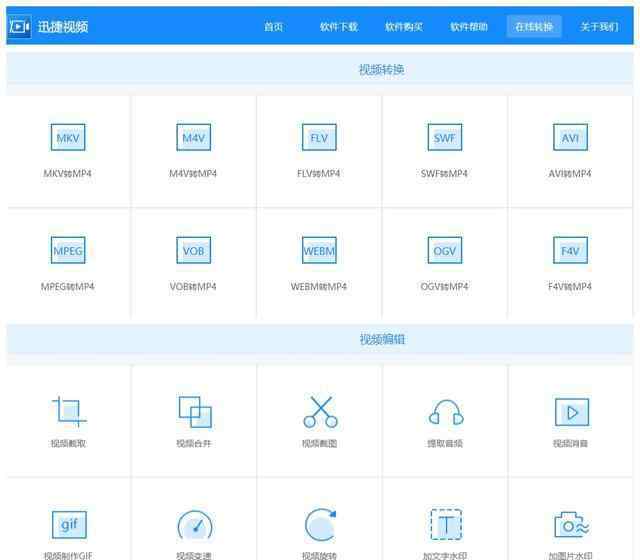Choose the WEBM转MP4 converter icon
The height and width of the screenshot is (560, 640).
tap(319, 250)
